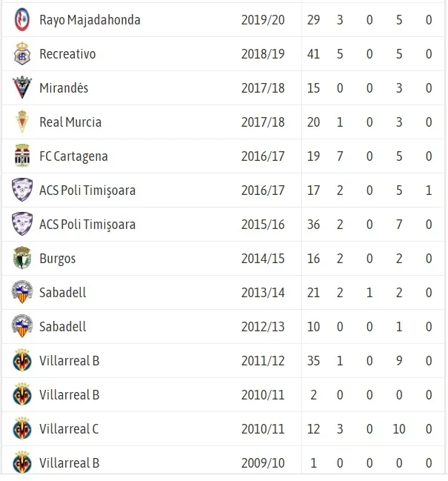Open the Villarreal C team link
The width and height of the screenshot is (448, 481).
(x=69, y=429)
